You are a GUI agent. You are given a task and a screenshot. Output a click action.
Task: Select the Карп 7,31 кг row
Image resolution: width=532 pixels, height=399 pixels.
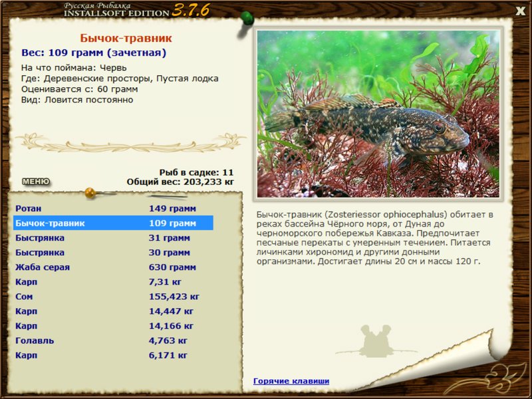click(113, 281)
